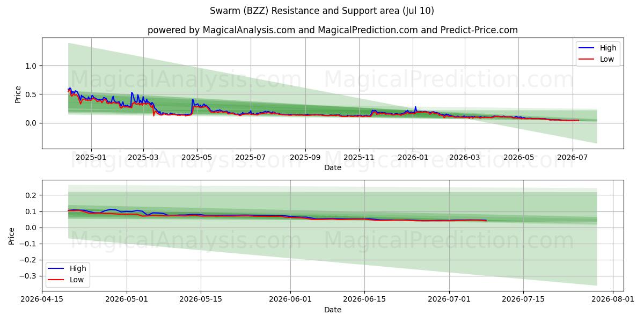Click the '2026-03' tick label on the top chart
Image resolution: width=644 pixels, height=322 pixels.
465,157
